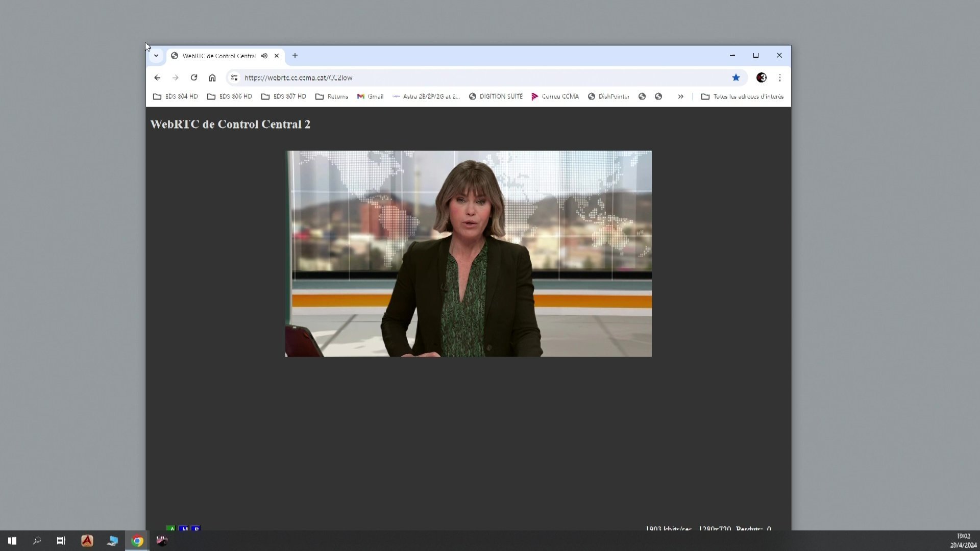This screenshot has height=551, width=980.
Task: Open the Chrome profile avatar
Action: click(761, 78)
